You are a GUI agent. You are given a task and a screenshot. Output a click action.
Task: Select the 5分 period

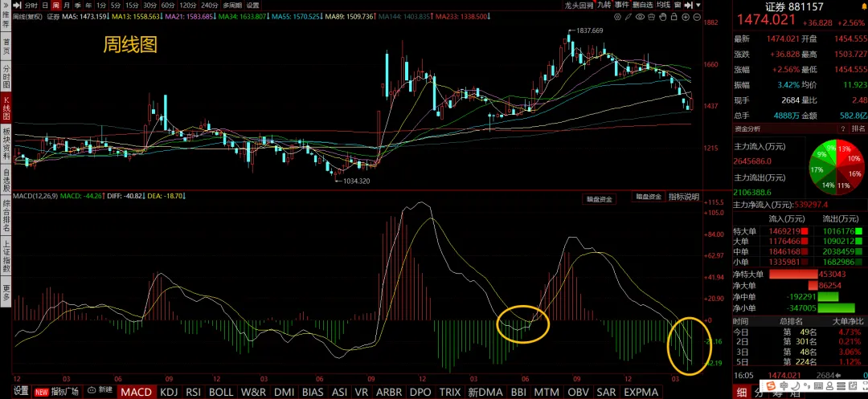click(x=116, y=6)
